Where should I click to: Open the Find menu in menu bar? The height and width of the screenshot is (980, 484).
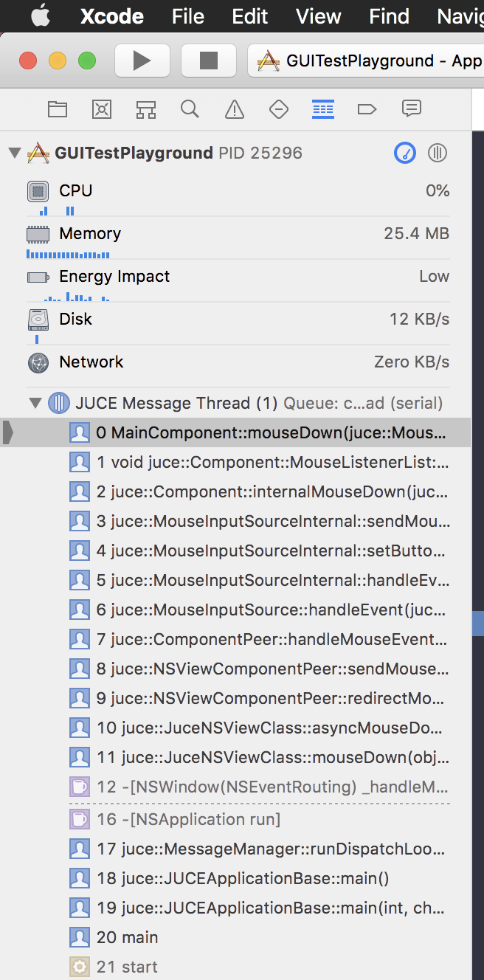(x=389, y=16)
